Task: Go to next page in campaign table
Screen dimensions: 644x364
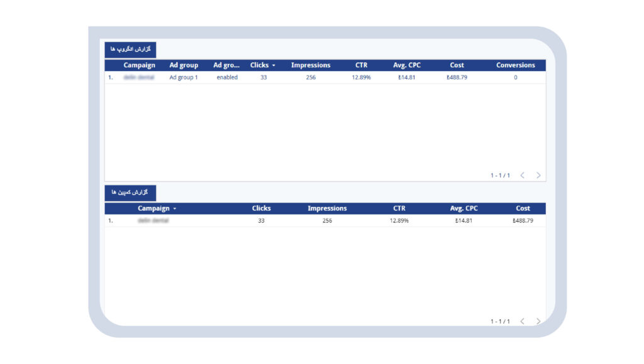Action: (x=538, y=321)
